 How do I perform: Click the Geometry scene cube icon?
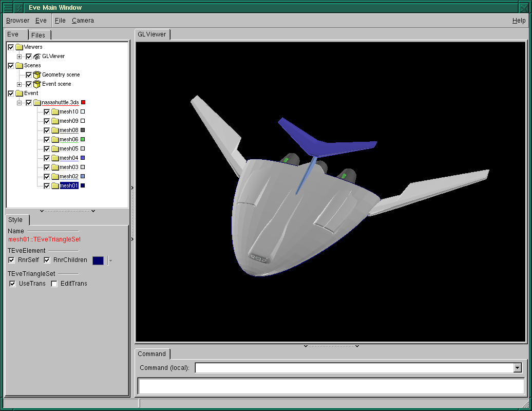[x=36, y=74]
